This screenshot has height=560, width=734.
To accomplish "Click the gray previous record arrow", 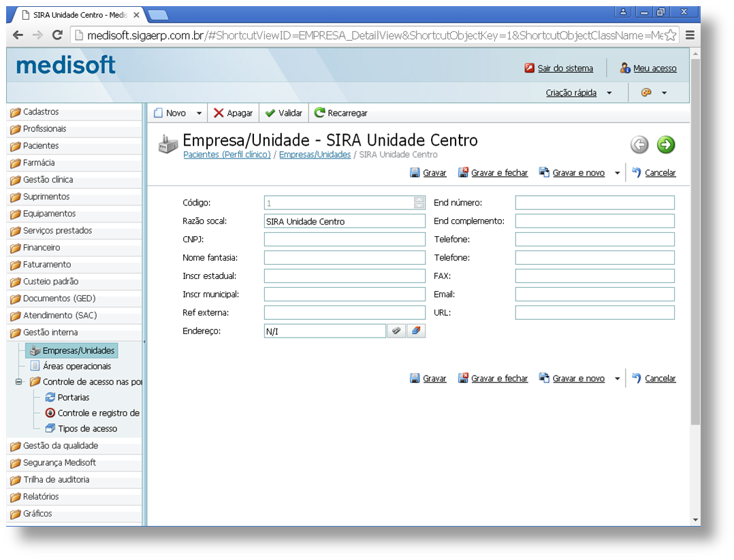I will point(639,144).
